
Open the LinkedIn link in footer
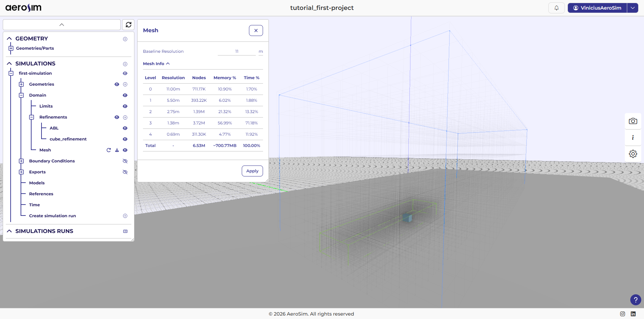tap(633, 314)
